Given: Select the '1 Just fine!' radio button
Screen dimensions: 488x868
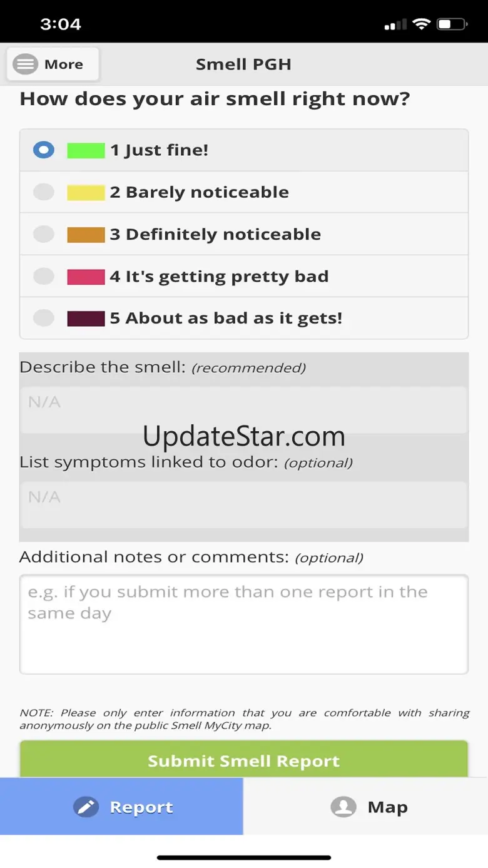Looking at the screenshot, I should (44, 150).
